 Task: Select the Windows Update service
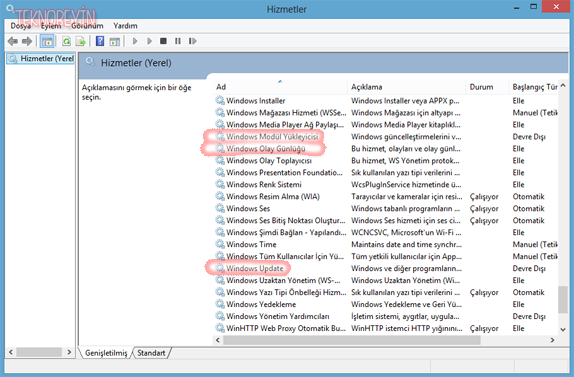click(254, 268)
